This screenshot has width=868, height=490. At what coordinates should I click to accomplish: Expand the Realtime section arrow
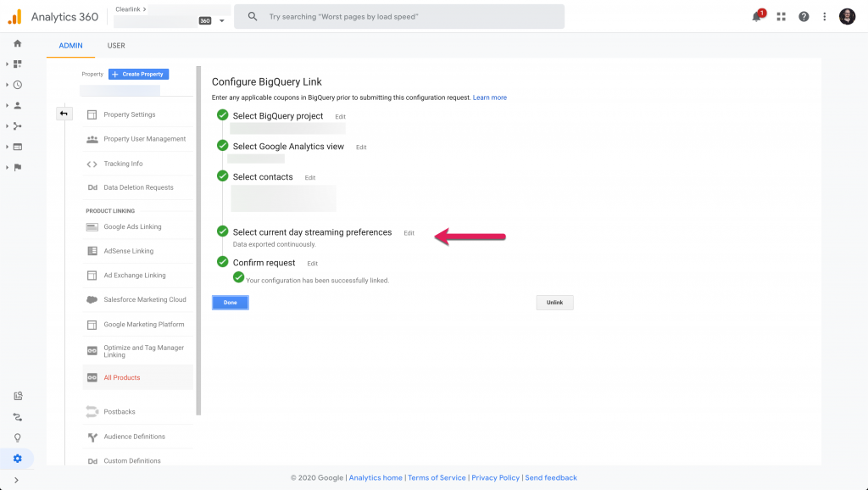click(x=7, y=85)
